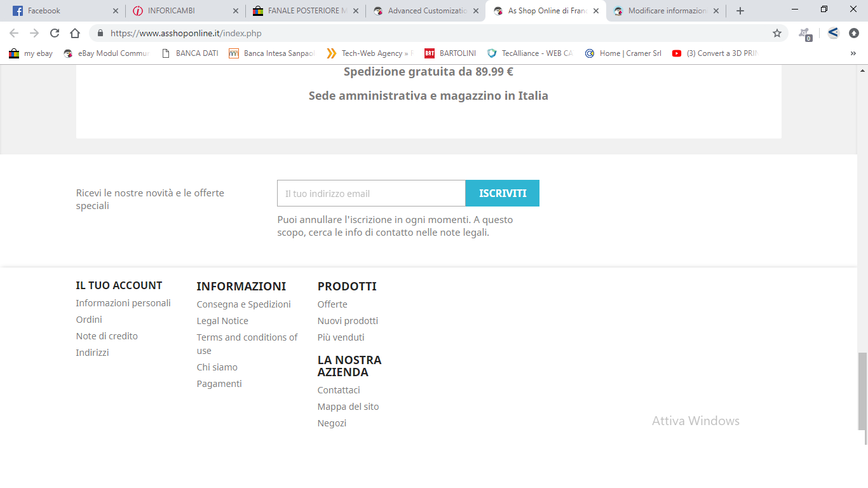868x488 pixels.
Task: Click the address bar URL
Action: pos(186,33)
